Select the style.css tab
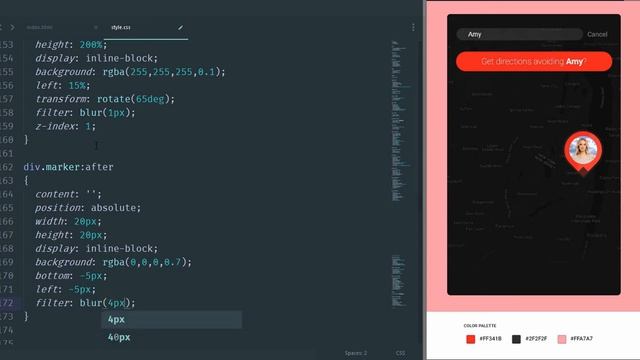The width and height of the screenshot is (640, 360). click(x=121, y=27)
